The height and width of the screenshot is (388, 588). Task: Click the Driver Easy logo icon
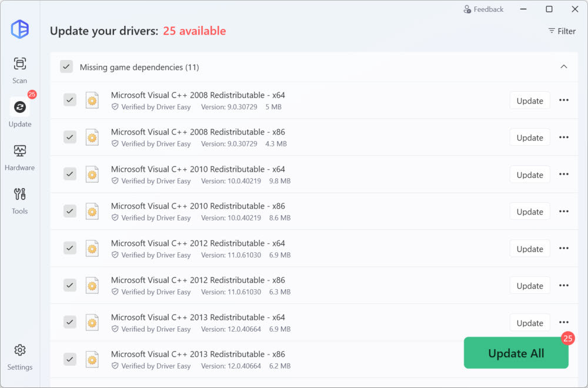pos(20,29)
